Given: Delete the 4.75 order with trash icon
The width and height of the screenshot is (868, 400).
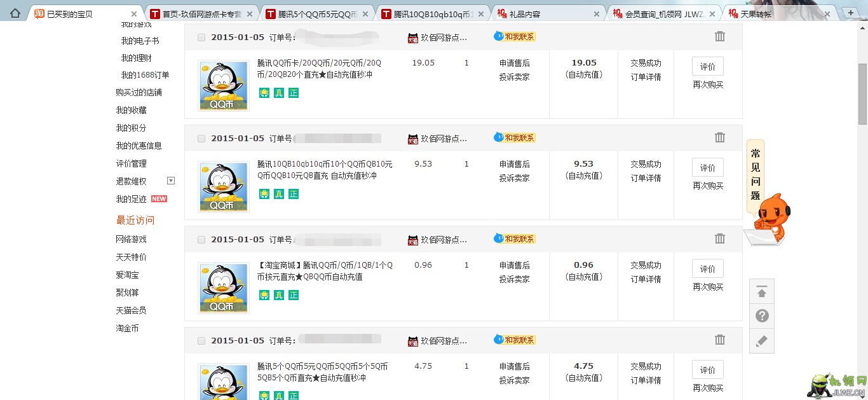Looking at the screenshot, I should 720,340.
